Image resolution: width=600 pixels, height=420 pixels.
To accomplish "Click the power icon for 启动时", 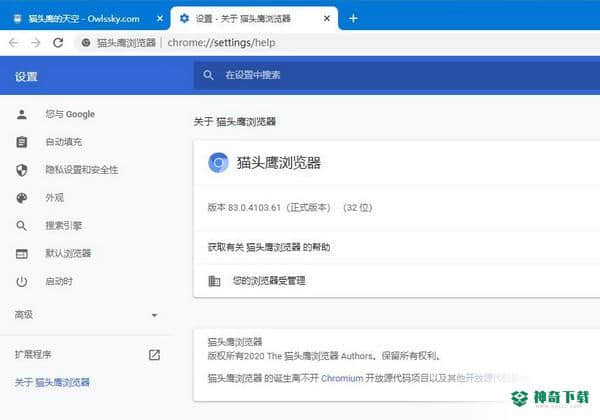I will [22, 282].
